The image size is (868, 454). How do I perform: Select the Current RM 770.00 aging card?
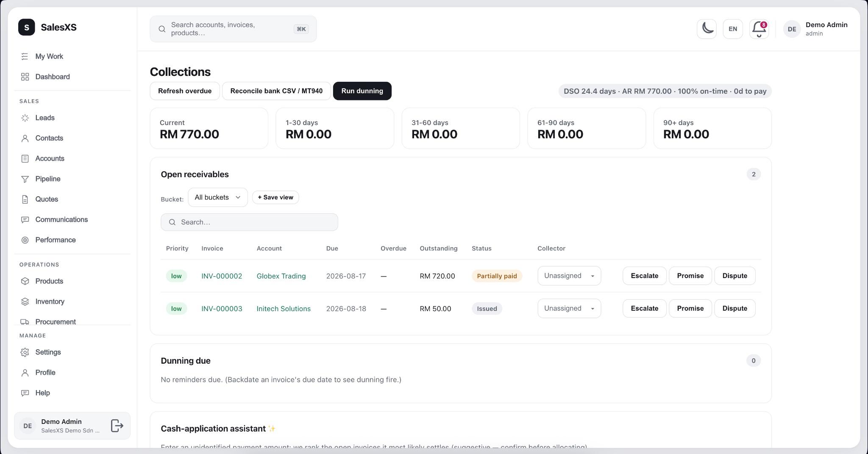pos(209,128)
